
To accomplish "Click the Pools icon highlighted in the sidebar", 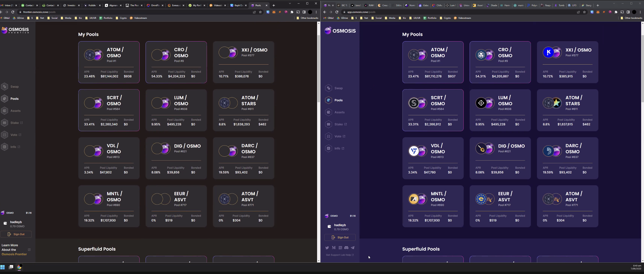I will [x=5, y=99].
